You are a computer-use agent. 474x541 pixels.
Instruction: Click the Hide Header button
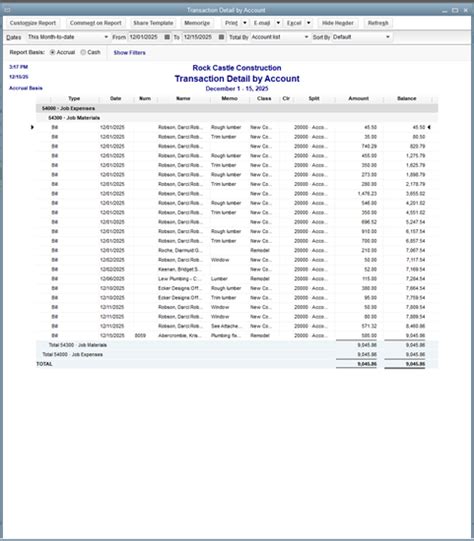pos(338,23)
